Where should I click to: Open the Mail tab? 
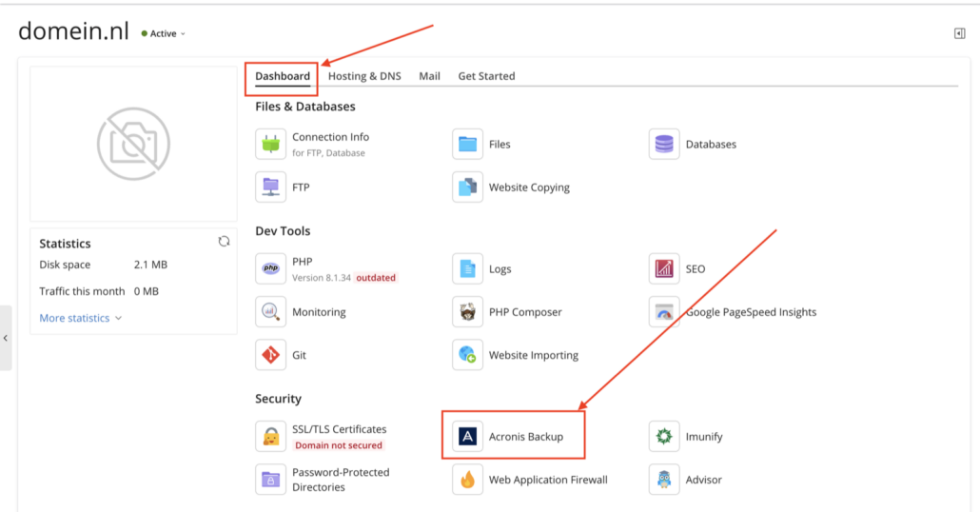(x=429, y=76)
